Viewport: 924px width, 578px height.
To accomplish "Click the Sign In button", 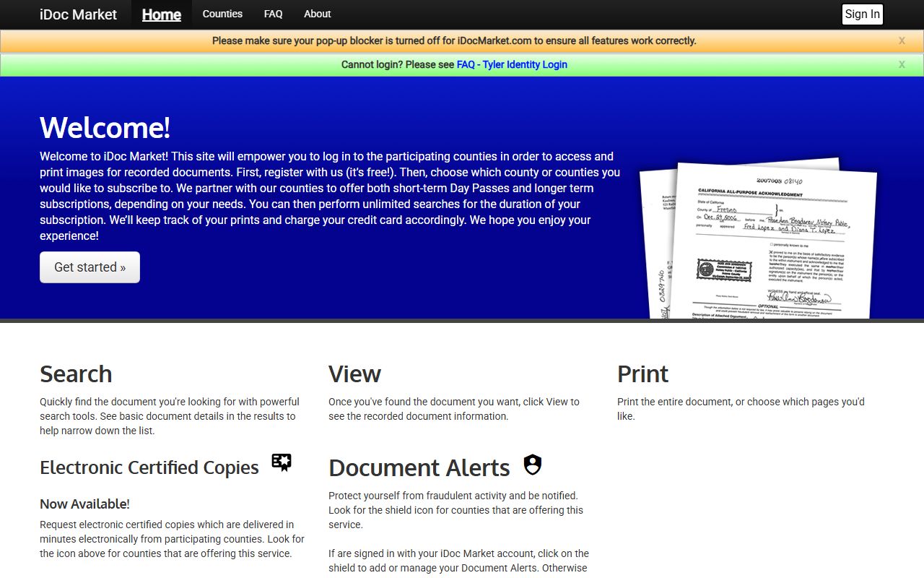I will [862, 14].
